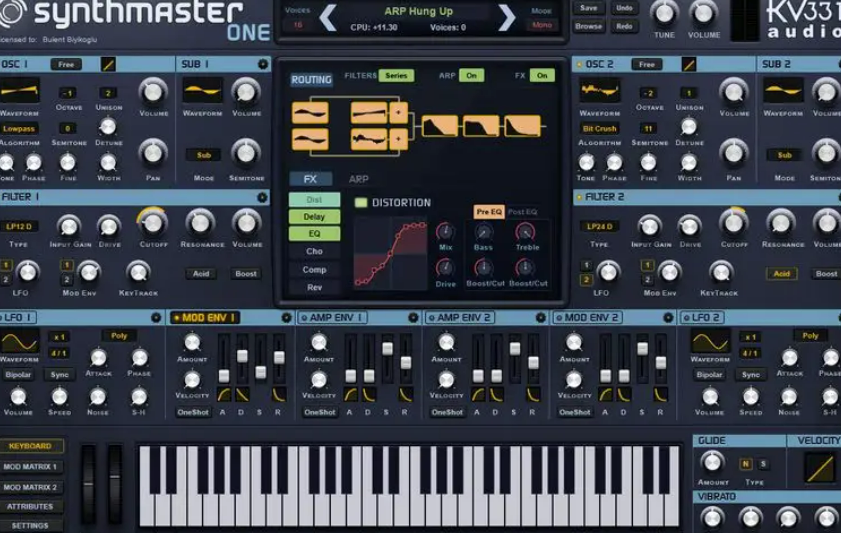Screen dimensions: 841x533
Task: Click OSC 2 envelope curve icon
Action: [x=689, y=64]
